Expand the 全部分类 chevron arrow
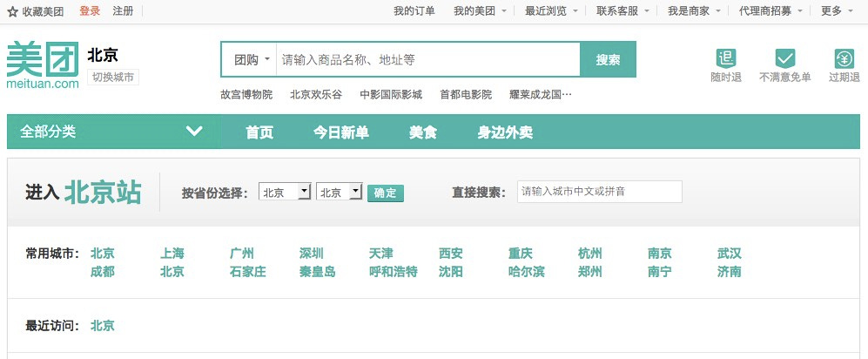 click(194, 132)
